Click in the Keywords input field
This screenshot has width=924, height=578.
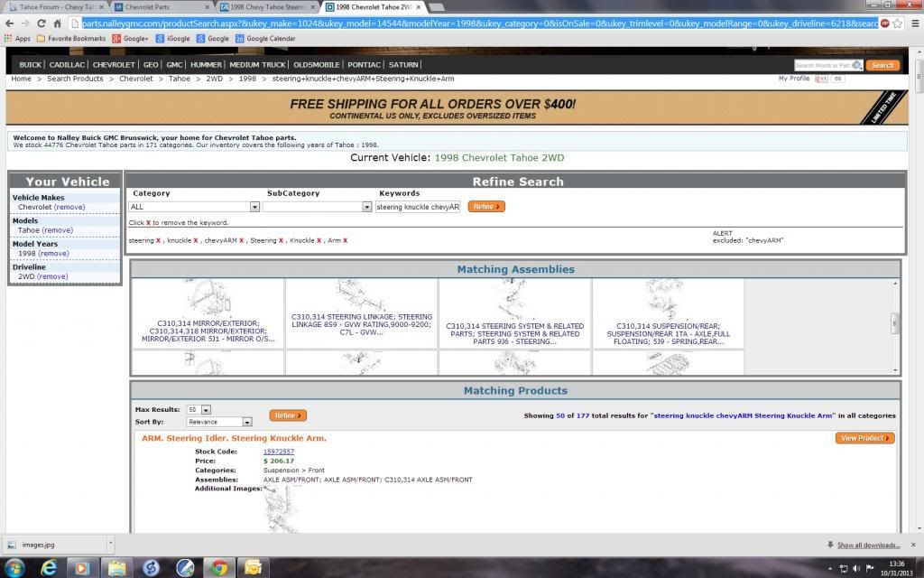[418, 207]
